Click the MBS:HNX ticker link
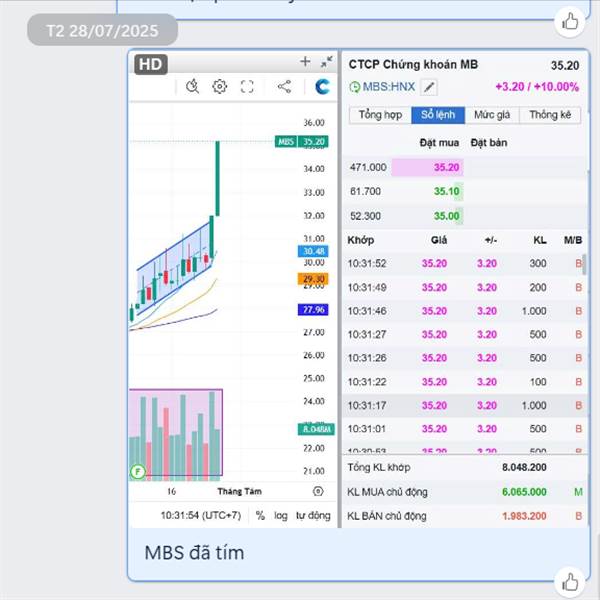Image resolution: width=600 pixels, height=600 pixels. coord(389,86)
